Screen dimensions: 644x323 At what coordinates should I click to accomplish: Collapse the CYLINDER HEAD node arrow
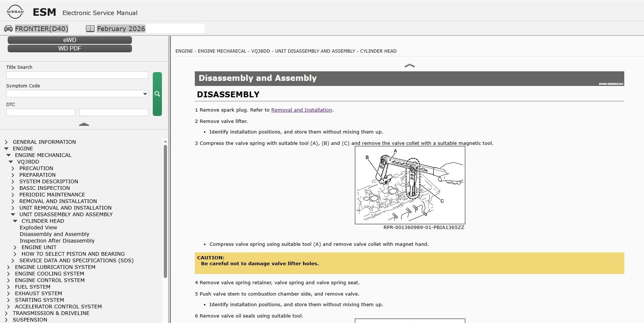coord(15,221)
